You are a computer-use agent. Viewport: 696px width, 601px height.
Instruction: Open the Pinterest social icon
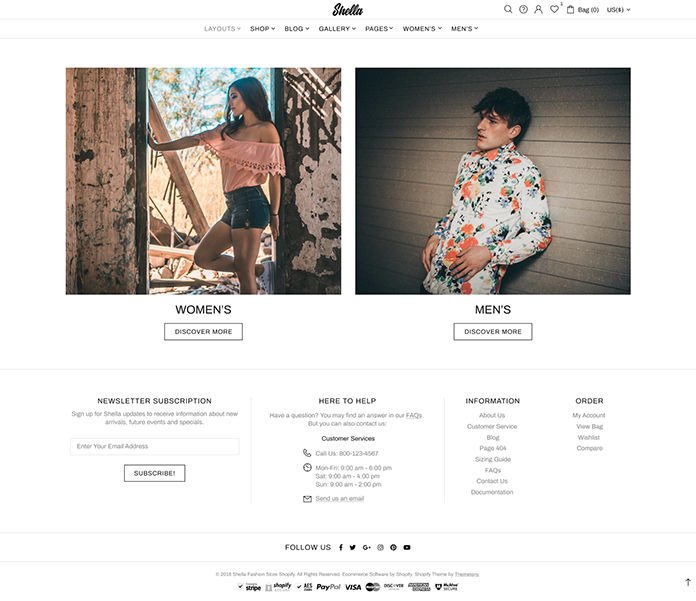(x=393, y=547)
